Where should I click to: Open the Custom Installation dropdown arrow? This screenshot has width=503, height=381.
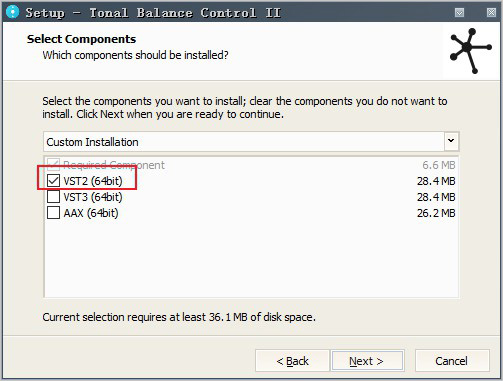coord(451,141)
